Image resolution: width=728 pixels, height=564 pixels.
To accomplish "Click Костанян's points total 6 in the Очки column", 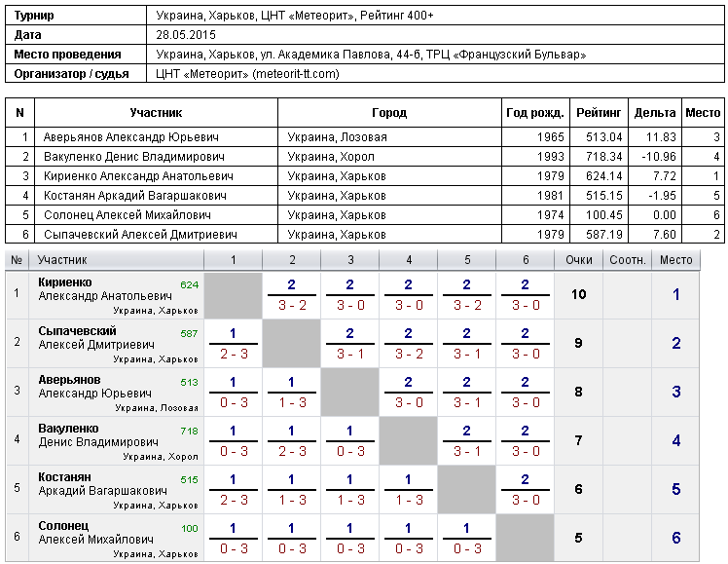I will pyautogui.click(x=578, y=490).
